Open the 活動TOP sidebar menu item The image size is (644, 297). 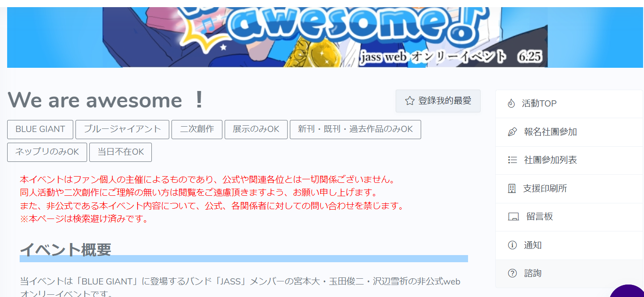tap(569, 104)
